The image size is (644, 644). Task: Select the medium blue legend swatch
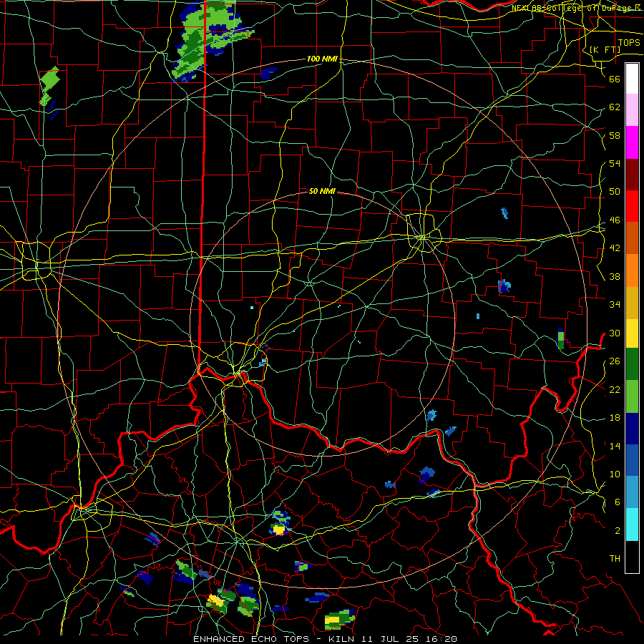(632, 461)
